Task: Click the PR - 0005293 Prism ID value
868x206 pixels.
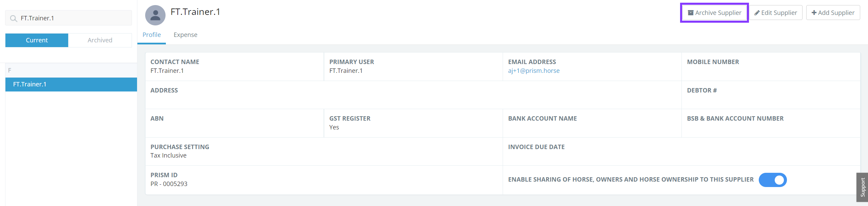Action: click(x=169, y=184)
